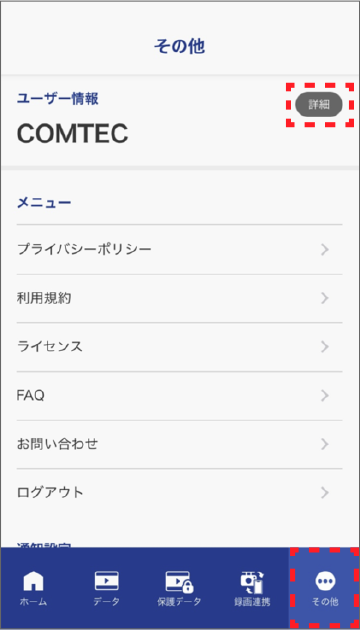Screen dimensions: 360x630
Task: Open the 保護データ lock icon
Action: [x=179, y=581]
